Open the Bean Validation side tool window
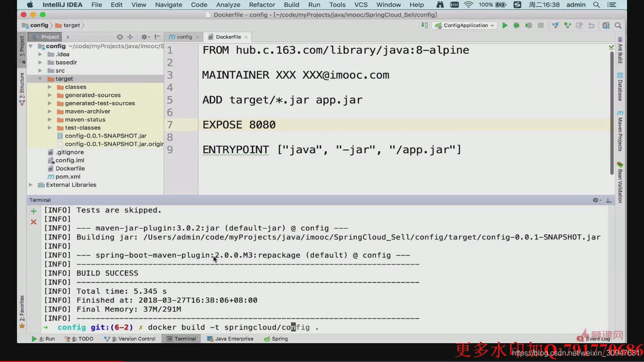644x362 pixels. (620, 182)
